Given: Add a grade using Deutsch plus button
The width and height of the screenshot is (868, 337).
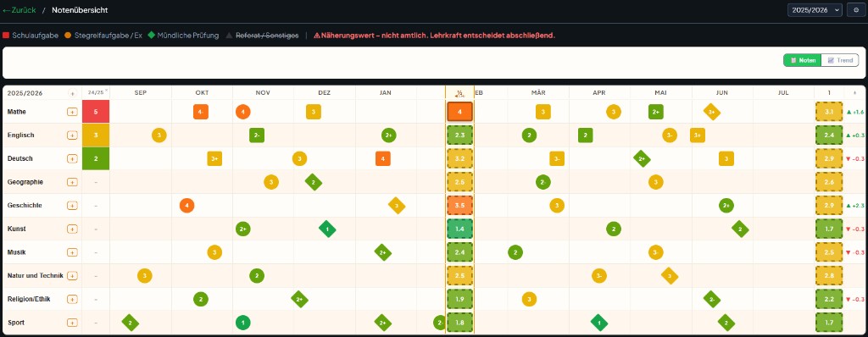Looking at the screenshot, I should pyautogui.click(x=72, y=159).
